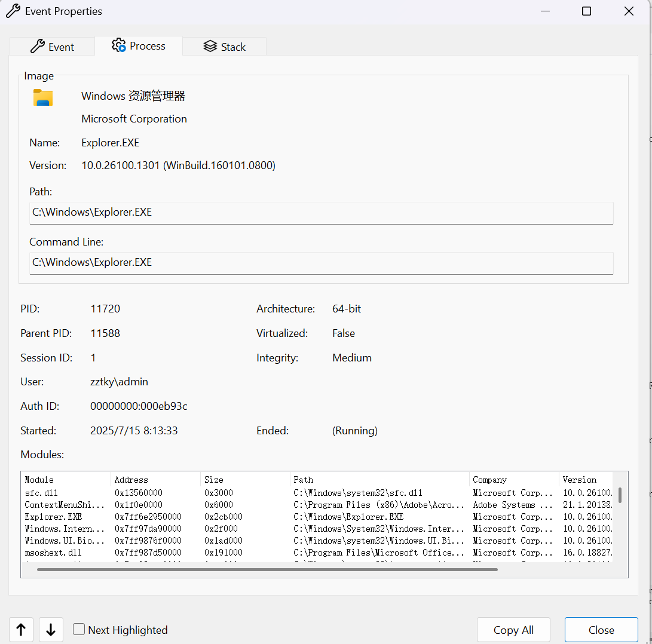Sort modules by Path column header

click(x=379, y=480)
